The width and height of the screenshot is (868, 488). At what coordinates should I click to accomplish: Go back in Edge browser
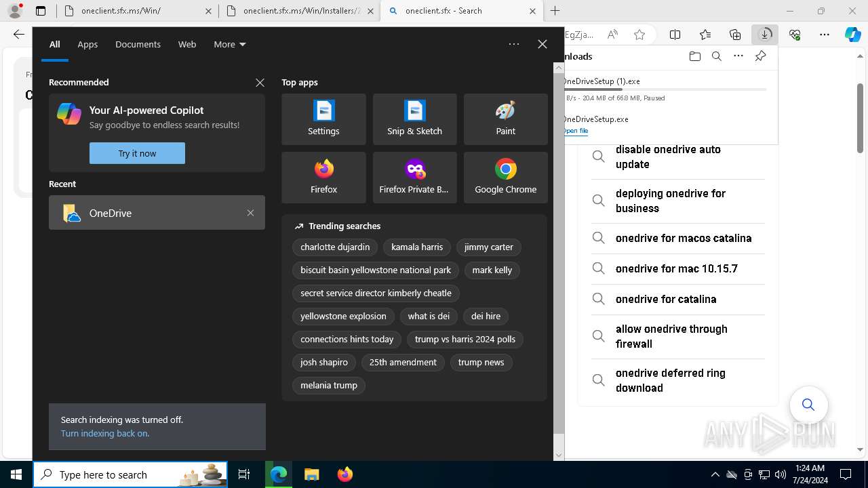click(x=19, y=35)
